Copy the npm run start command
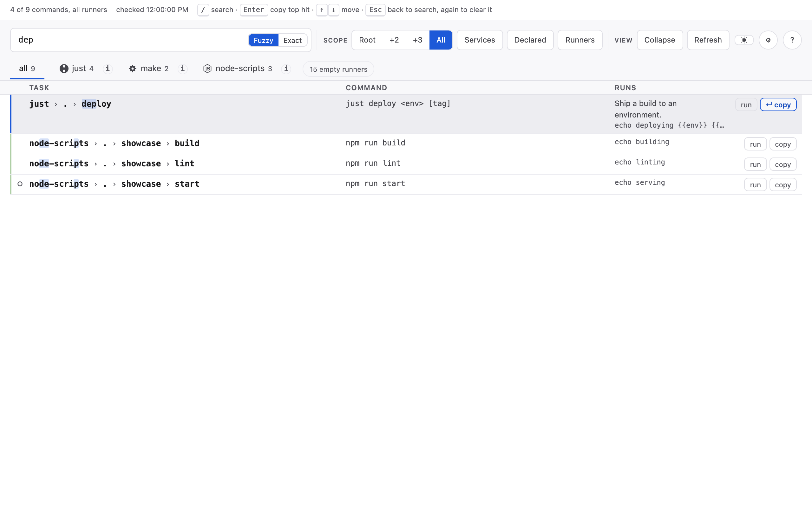812x508 pixels. pos(783,185)
